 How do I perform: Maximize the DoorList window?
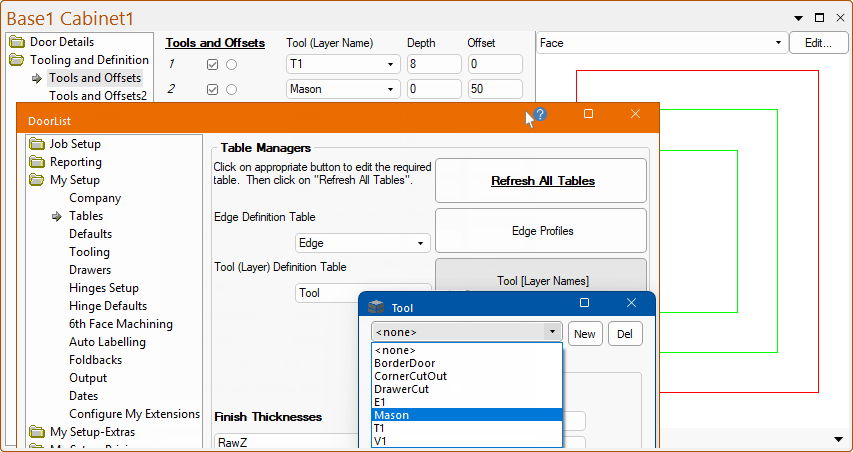[x=588, y=114]
